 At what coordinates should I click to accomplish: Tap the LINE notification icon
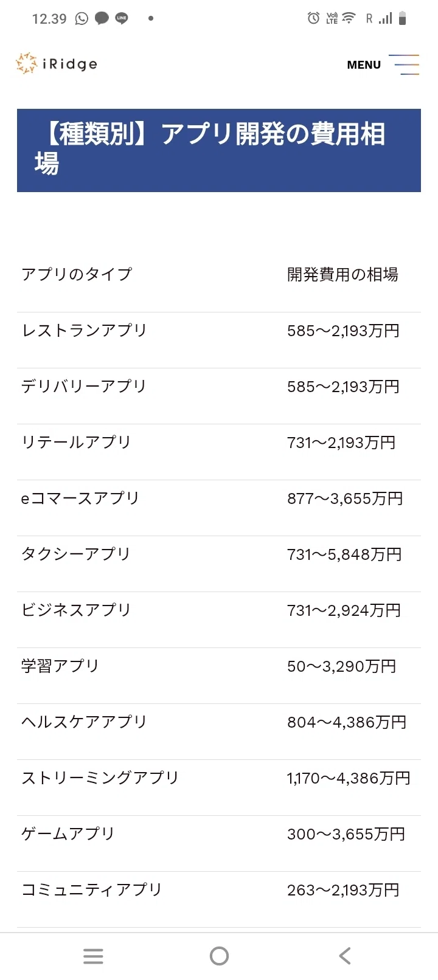(122, 19)
